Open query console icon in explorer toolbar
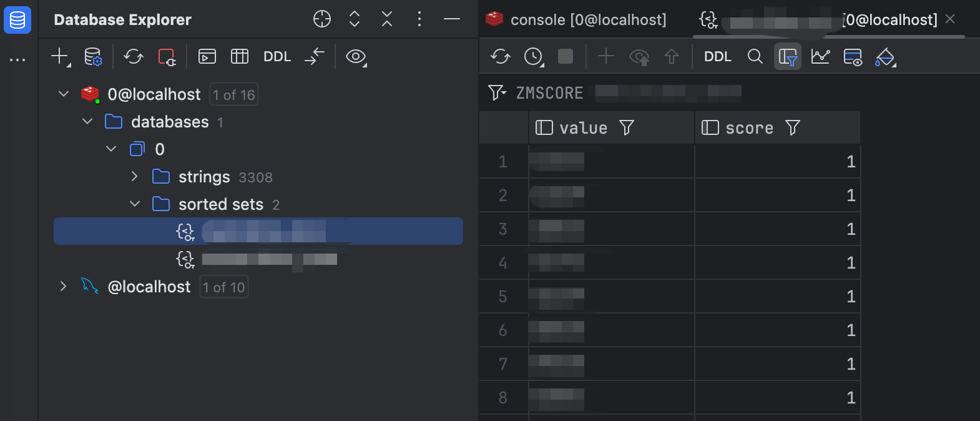 [x=207, y=57]
